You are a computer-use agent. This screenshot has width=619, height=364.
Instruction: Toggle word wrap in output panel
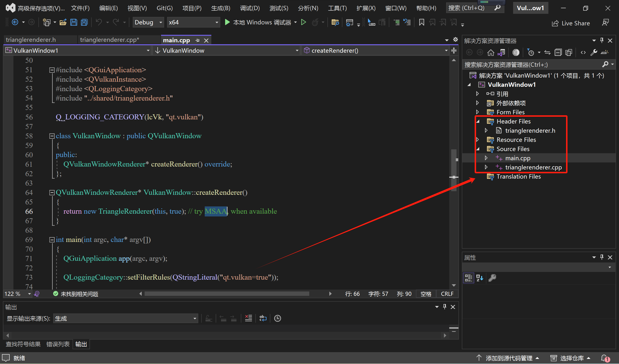[x=263, y=319]
